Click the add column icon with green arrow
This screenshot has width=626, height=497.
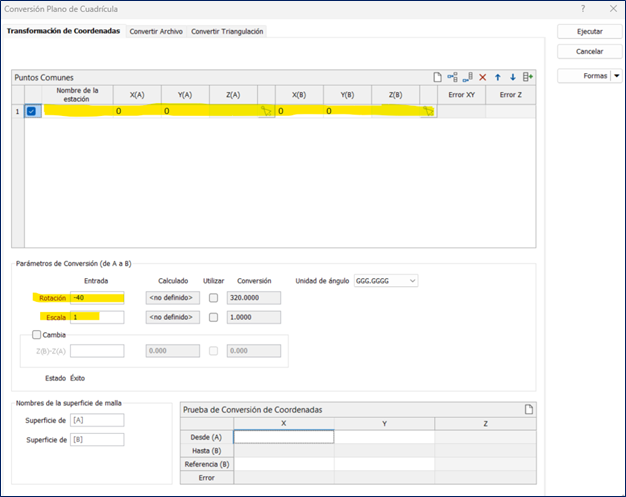click(x=528, y=77)
